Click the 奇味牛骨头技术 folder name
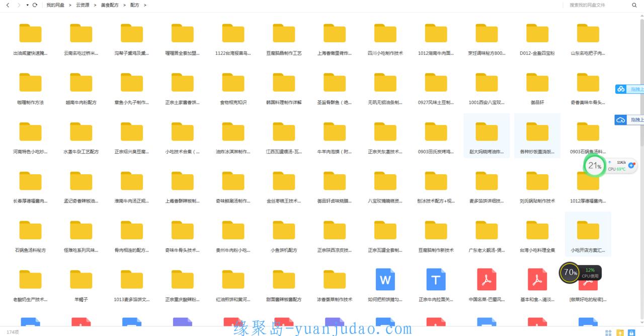The width and height of the screenshot is (644, 336). [183, 250]
